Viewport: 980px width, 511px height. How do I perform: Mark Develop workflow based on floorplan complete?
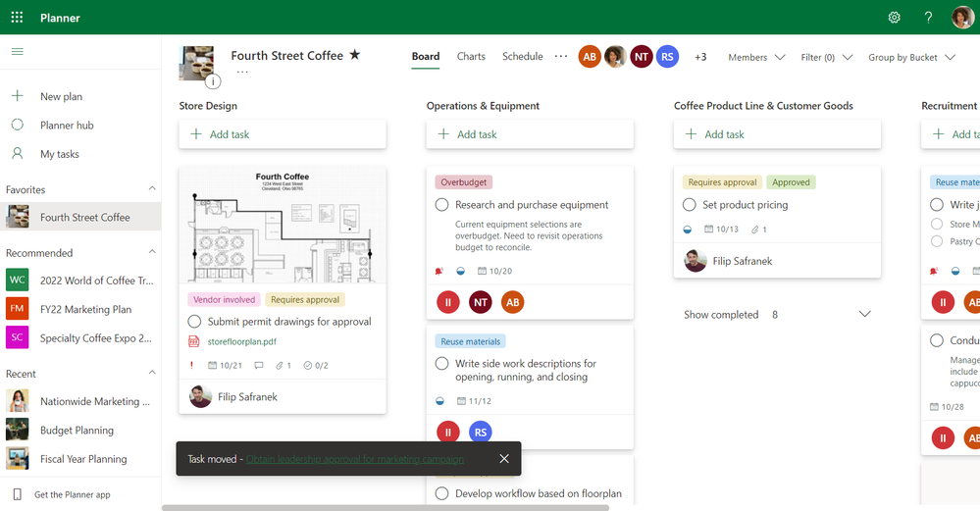[x=441, y=493]
